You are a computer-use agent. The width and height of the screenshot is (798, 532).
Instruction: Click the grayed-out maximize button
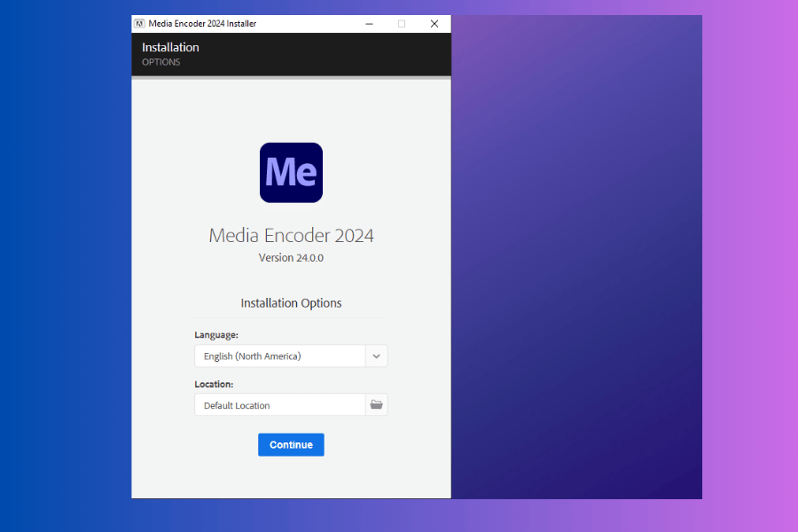click(401, 24)
